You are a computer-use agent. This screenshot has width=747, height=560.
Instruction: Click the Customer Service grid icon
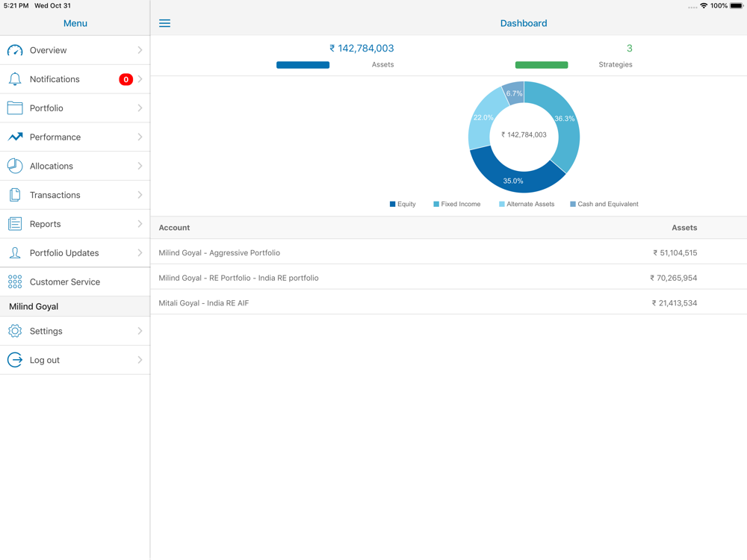click(15, 282)
